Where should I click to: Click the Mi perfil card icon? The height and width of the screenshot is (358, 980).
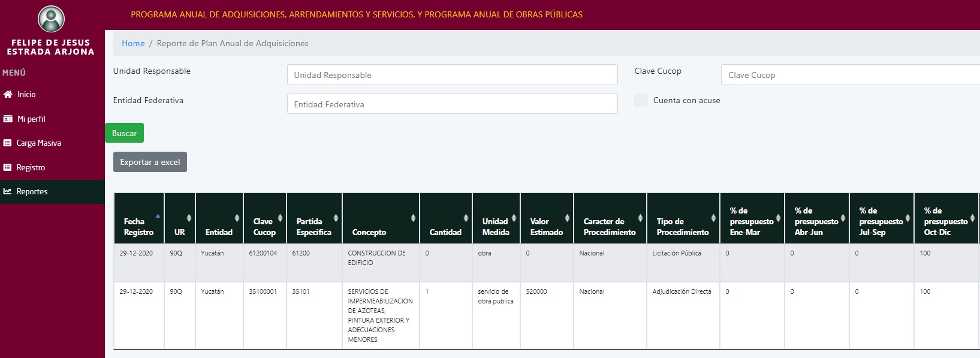point(8,119)
